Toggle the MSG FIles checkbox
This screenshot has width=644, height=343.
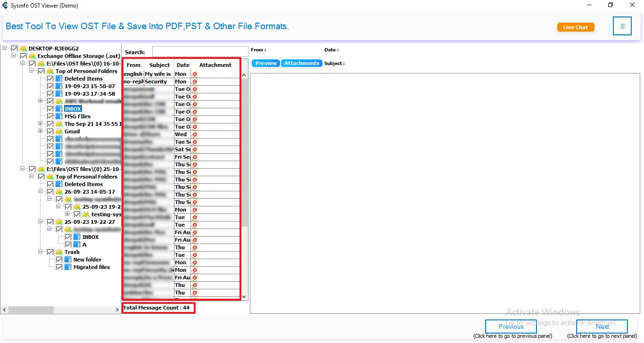click(x=50, y=116)
